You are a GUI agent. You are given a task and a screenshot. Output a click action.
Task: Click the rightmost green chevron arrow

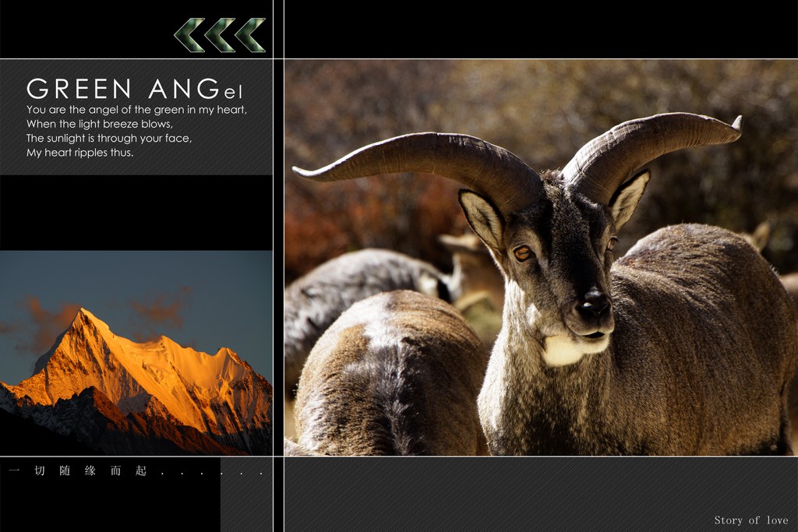[250, 35]
